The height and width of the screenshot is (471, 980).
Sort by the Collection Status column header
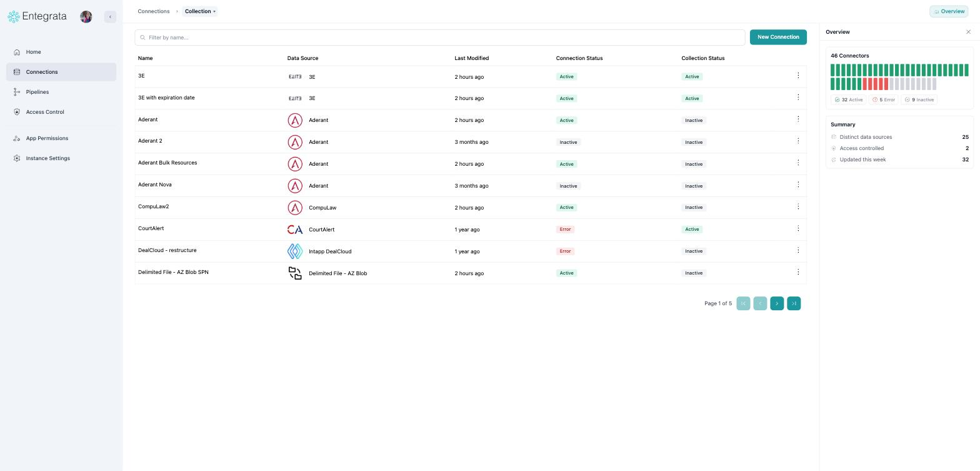[703, 58]
